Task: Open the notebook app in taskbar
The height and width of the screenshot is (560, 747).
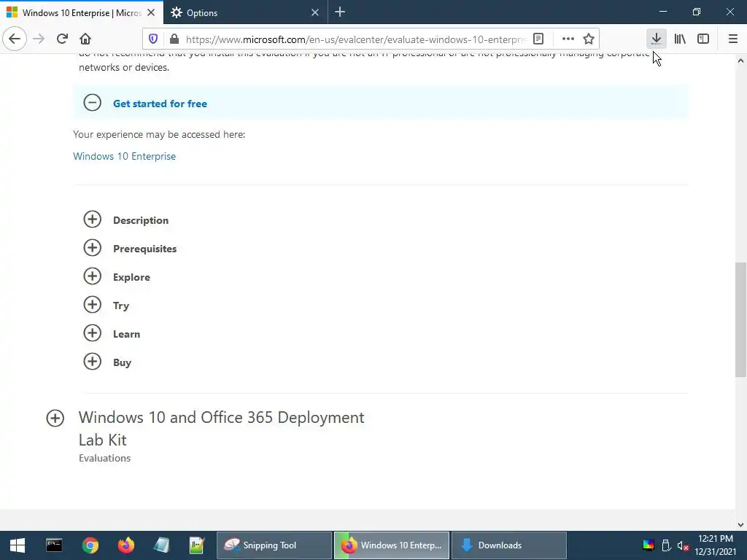Action: coord(161,545)
